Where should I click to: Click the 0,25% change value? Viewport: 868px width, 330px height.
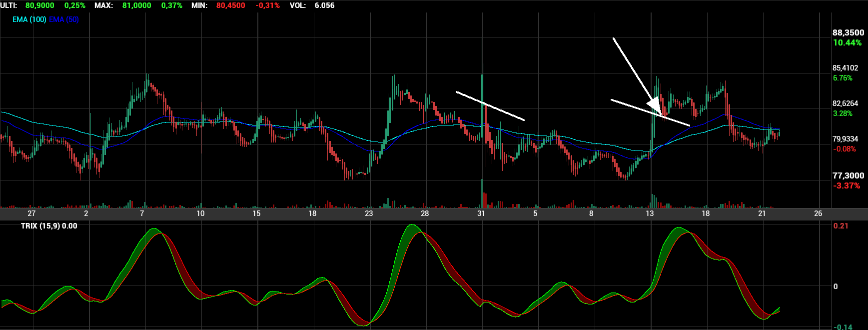click(75, 5)
